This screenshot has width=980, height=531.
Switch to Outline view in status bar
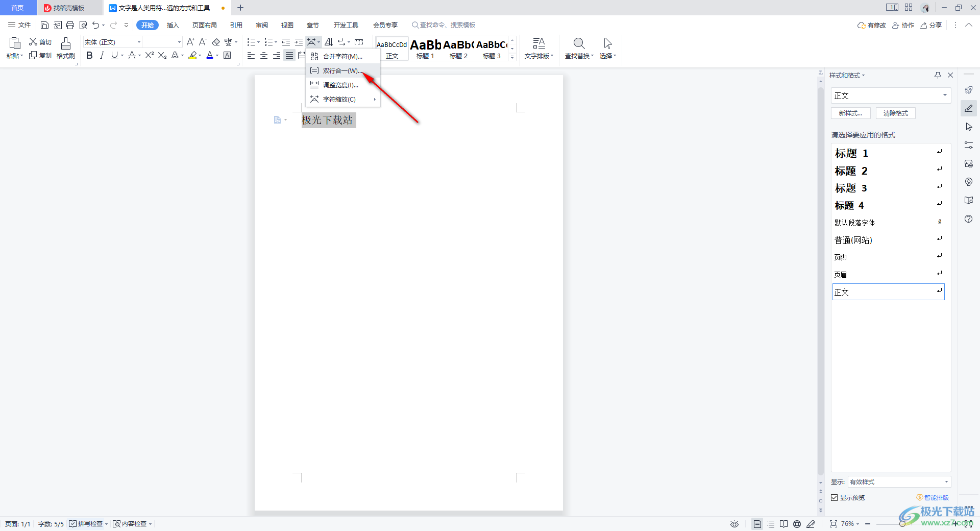[771, 524]
